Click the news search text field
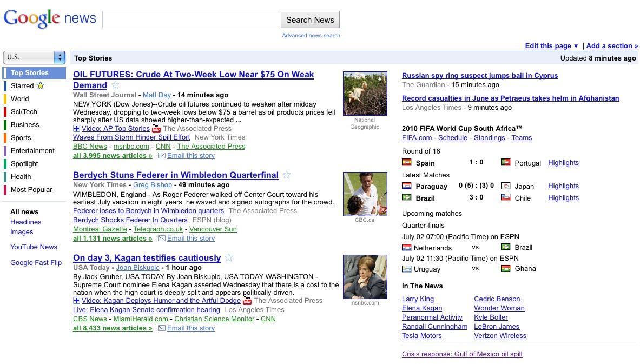Viewport: 640px width, 364px height. pos(192,19)
